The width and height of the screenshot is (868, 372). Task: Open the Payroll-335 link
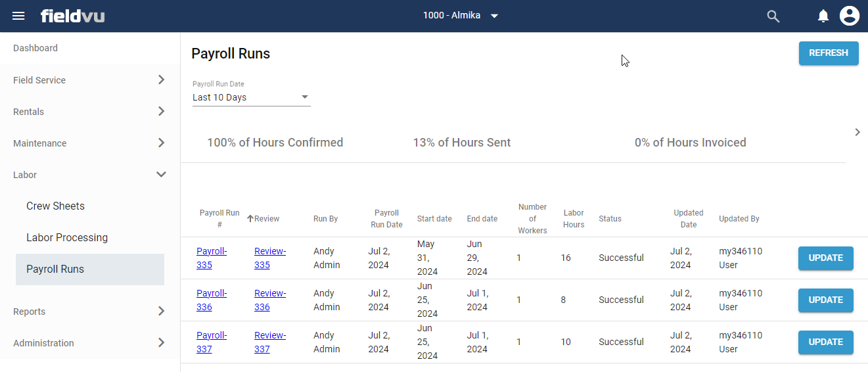coord(211,258)
